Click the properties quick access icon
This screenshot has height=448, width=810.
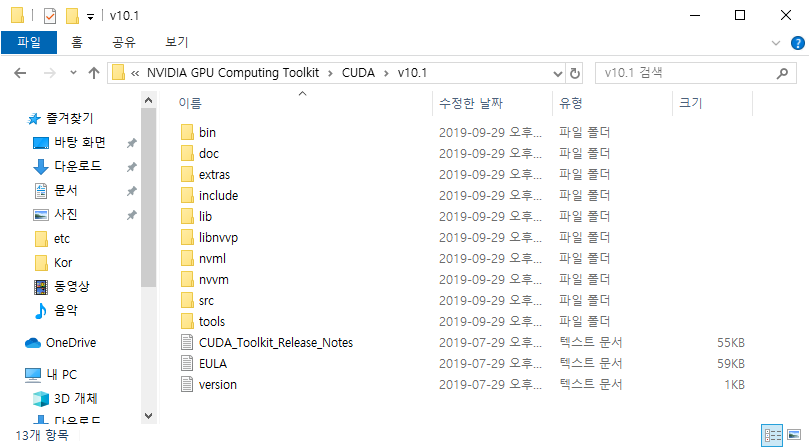click(x=50, y=16)
